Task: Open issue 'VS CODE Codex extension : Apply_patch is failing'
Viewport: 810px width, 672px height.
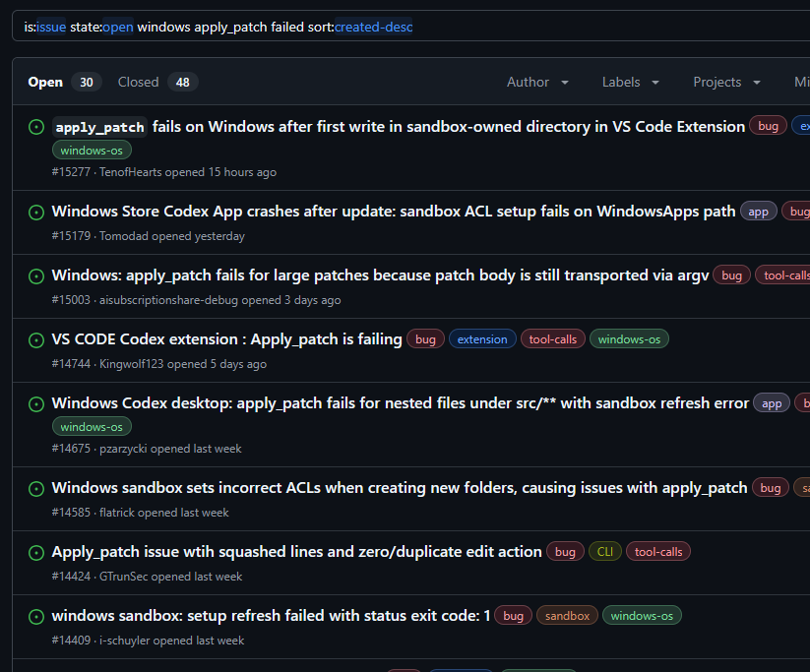Action: click(x=226, y=339)
